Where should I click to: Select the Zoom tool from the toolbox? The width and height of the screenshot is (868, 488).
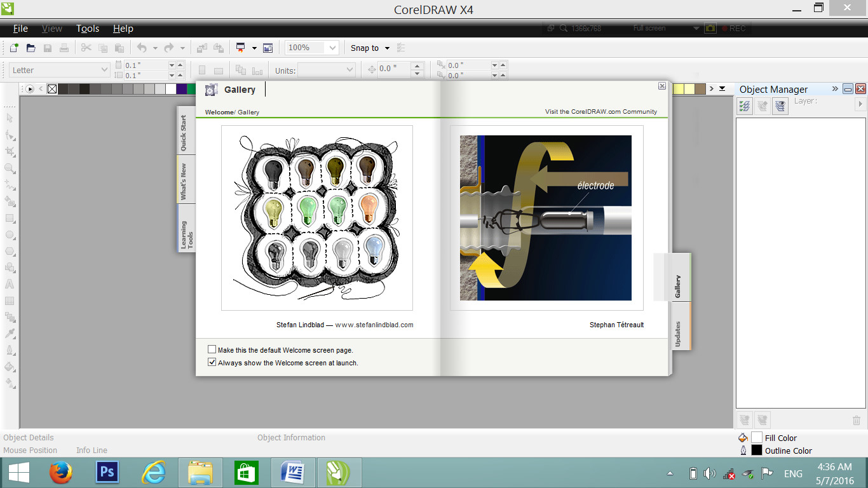(x=10, y=168)
